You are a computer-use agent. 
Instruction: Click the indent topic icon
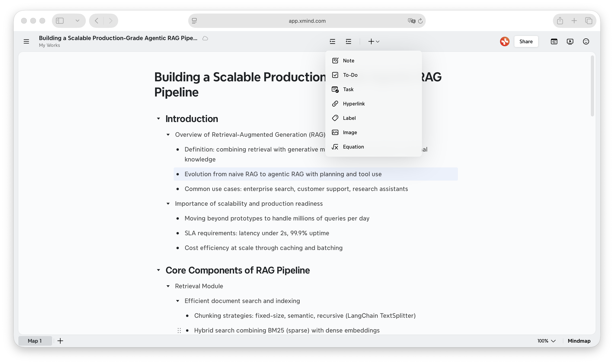point(332,41)
